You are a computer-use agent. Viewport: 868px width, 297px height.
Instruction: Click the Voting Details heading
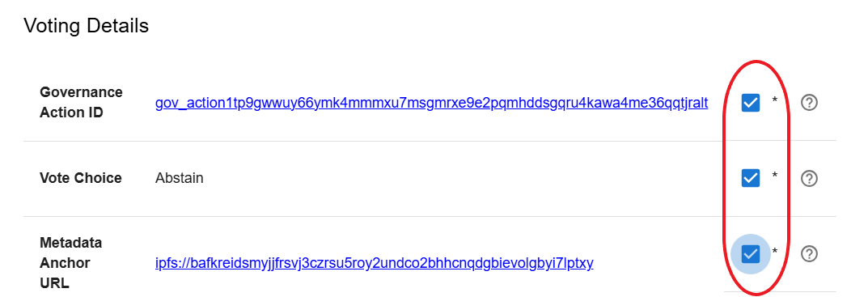coord(87,25)
